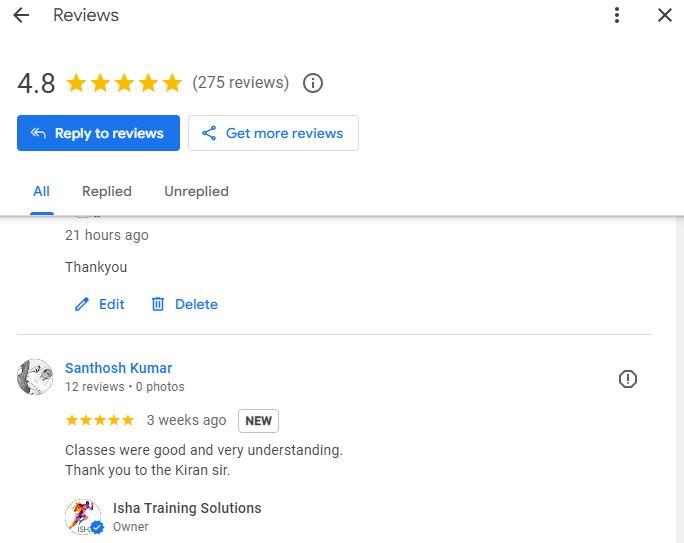Click the five-star rating on Santhosh's review
This screenshot has width=684, height=543.
tap(99, 420)
